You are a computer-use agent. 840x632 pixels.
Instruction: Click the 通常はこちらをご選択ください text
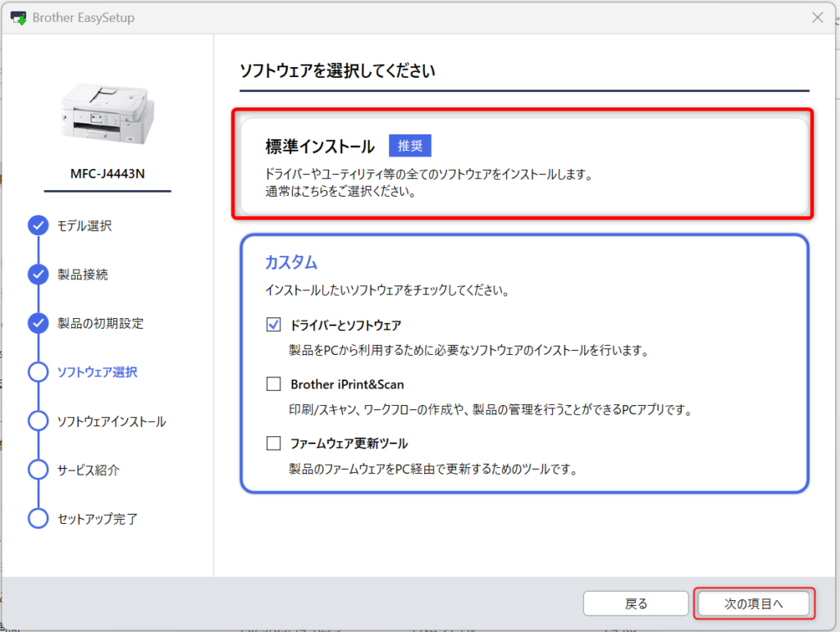tap(341, 192)
